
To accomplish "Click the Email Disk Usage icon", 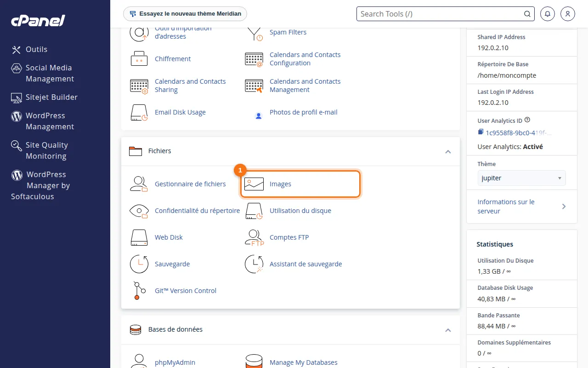I will coord(139,112).
